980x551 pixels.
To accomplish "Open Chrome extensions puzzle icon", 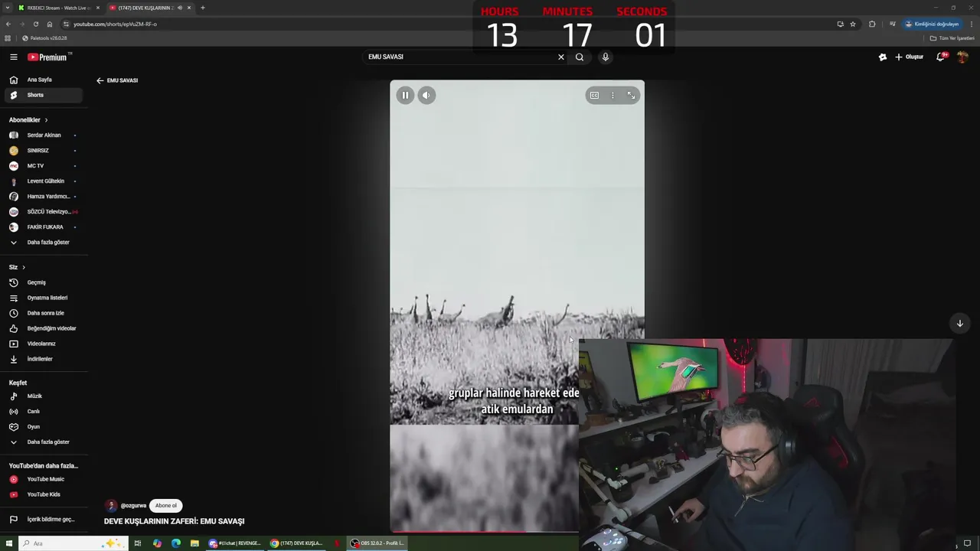I will click(872, 24).
